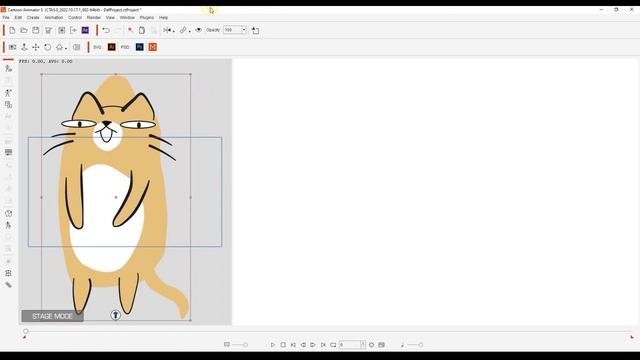Step to the previous frame
This screenshot has height=360, width=640.
[303, 345]
